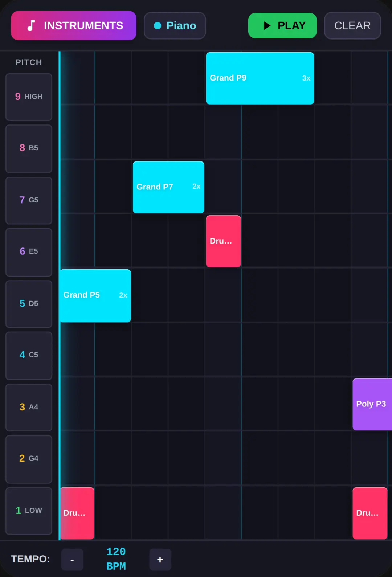
Task: Select pitch key 4 C5
Action: coord(29,356)
